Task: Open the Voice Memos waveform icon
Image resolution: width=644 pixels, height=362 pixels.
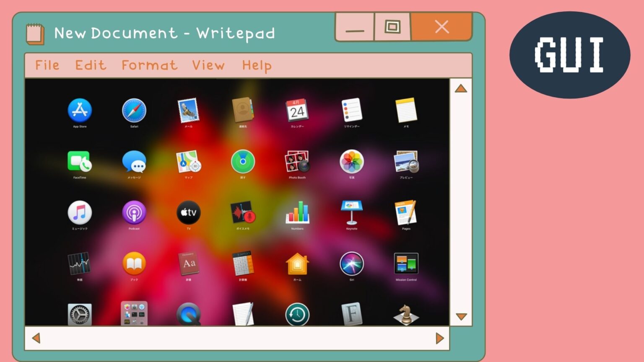Action: tap(243, 212)
